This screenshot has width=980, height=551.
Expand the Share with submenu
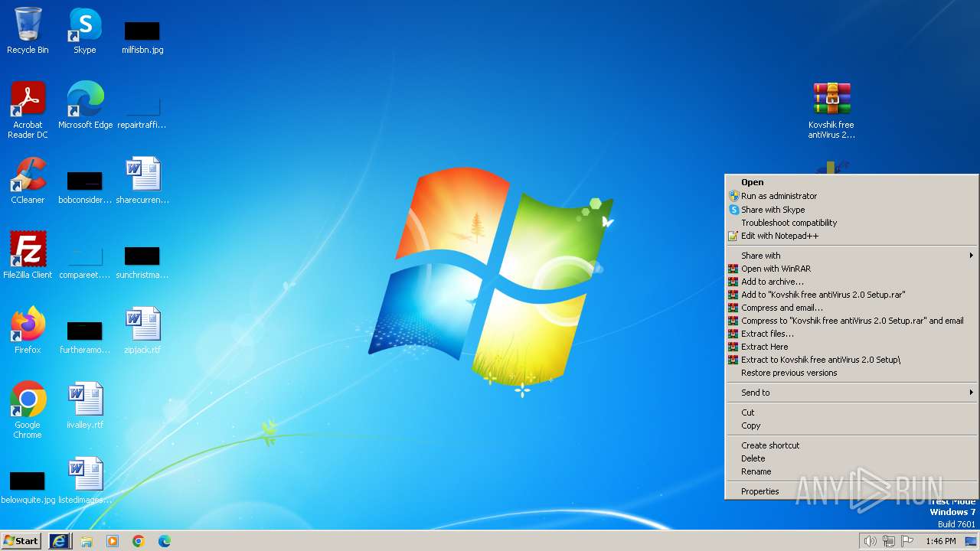pos(851,256)
